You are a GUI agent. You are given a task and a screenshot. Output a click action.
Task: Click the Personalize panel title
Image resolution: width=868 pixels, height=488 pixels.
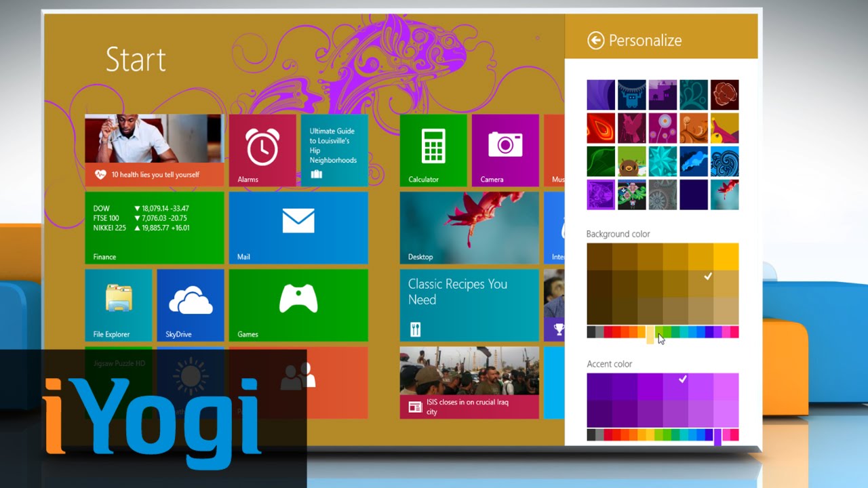[645, 41]
